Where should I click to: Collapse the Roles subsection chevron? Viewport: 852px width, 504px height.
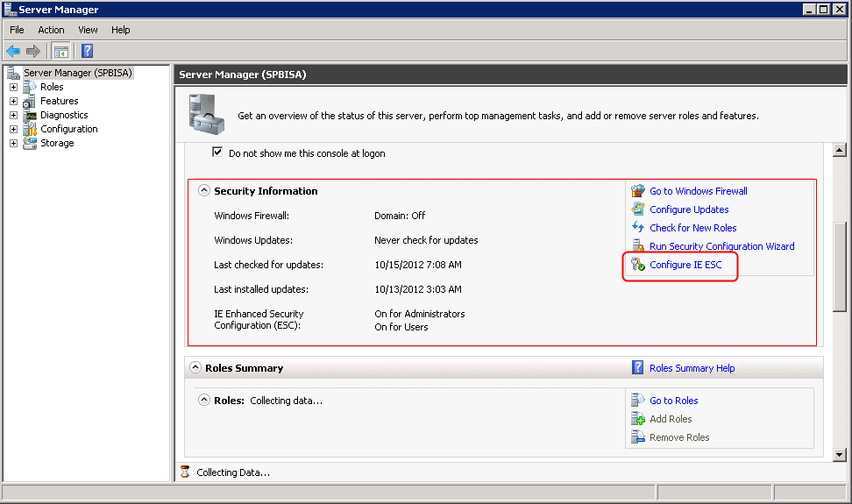203,401
